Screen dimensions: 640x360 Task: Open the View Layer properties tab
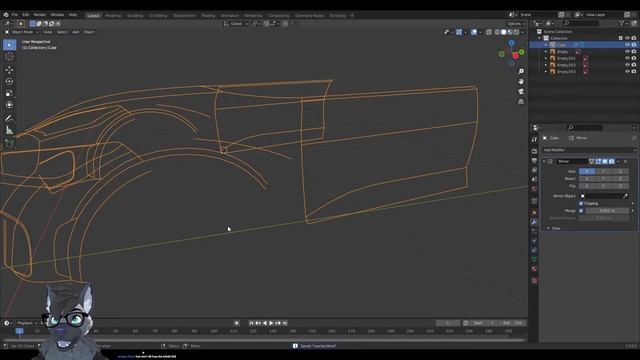coord(534,170)
